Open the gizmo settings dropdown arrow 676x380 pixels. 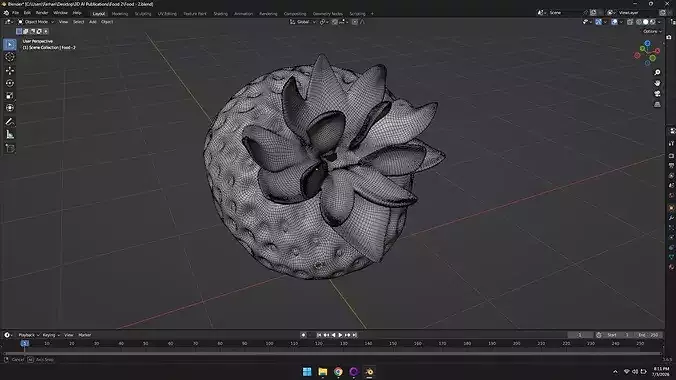(x=605, y=22)
